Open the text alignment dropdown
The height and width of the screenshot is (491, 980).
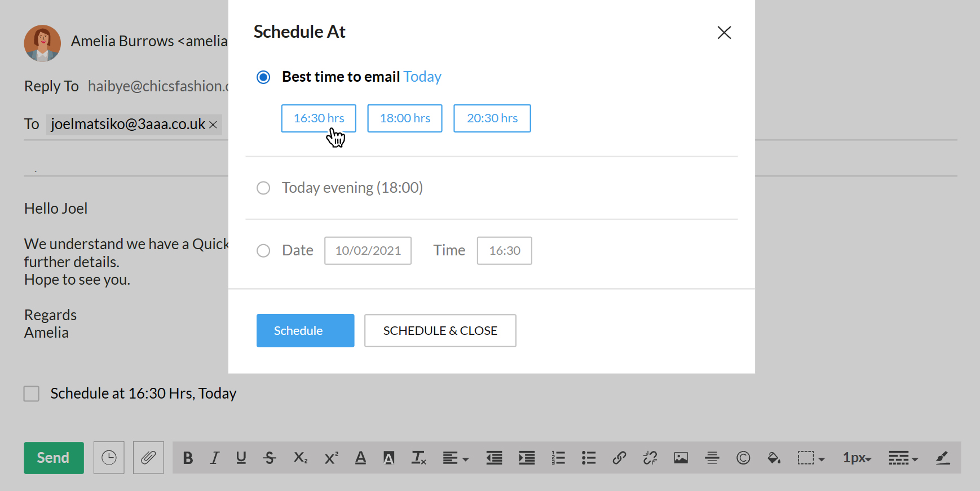click(x=456, y=458)
